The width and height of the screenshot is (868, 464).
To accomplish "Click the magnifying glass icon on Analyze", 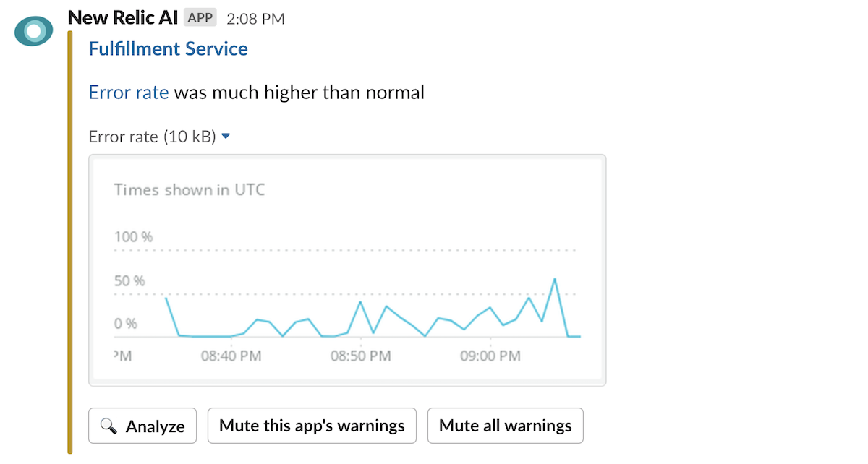I will tap(109, 426).
